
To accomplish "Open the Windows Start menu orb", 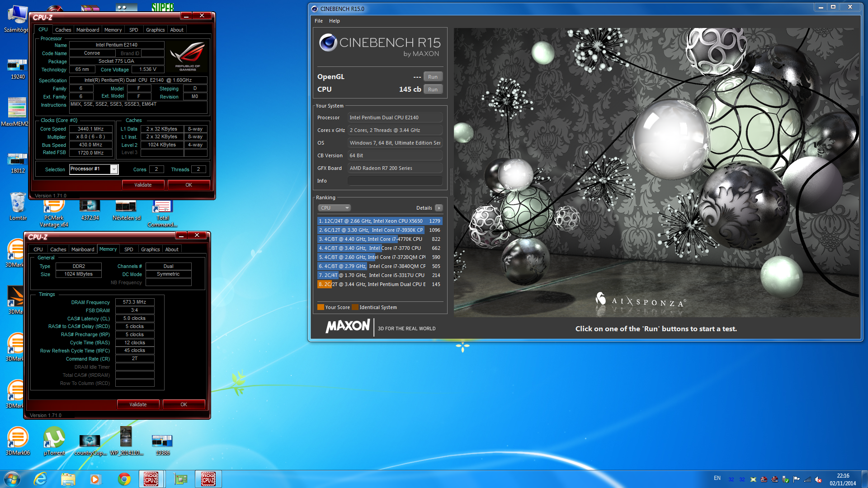I will [x=12, y=479].
